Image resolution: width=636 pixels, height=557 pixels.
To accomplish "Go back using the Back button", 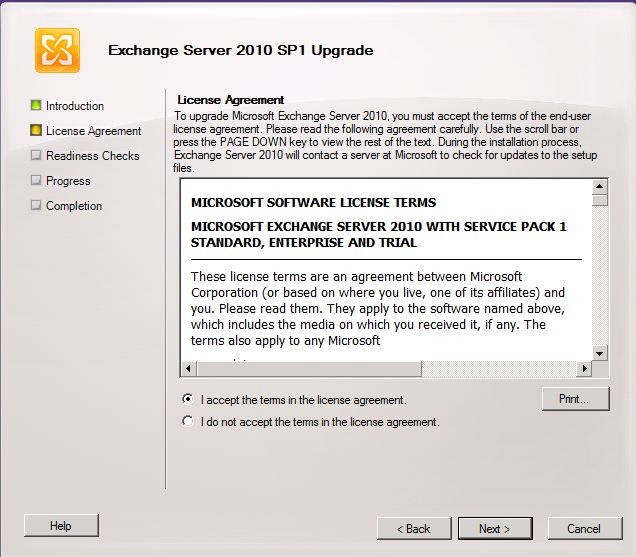I will click(x=413, y=528).
